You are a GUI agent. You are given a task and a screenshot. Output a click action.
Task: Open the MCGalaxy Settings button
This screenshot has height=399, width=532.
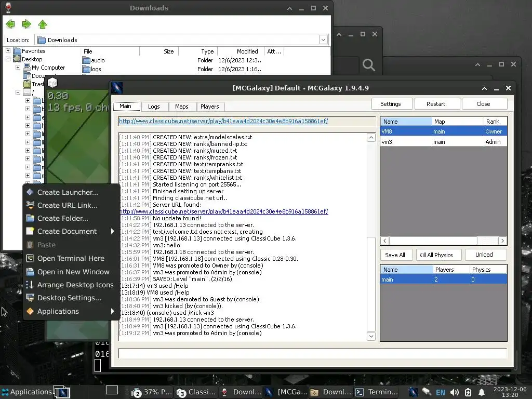392,104
